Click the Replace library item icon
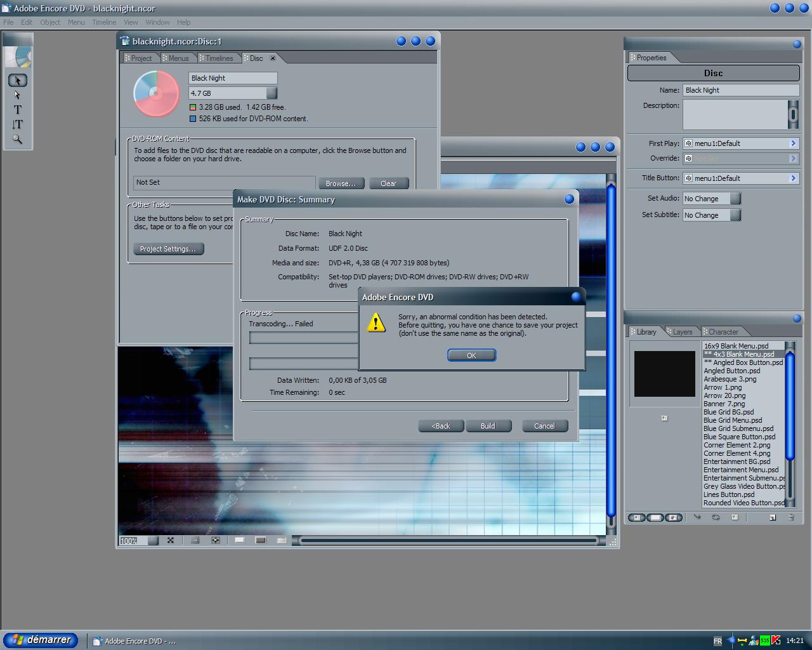Screen dimensions: 812x650 tap(716, 517)
